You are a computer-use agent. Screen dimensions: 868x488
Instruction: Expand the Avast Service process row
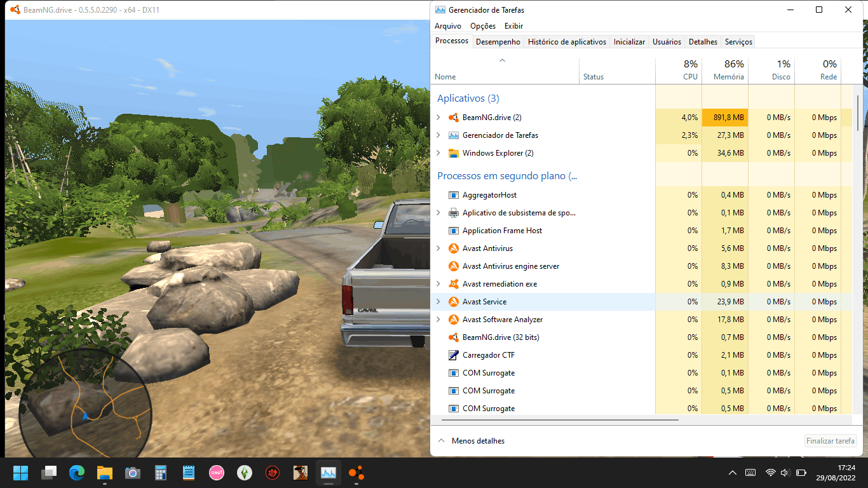[438, 302]
